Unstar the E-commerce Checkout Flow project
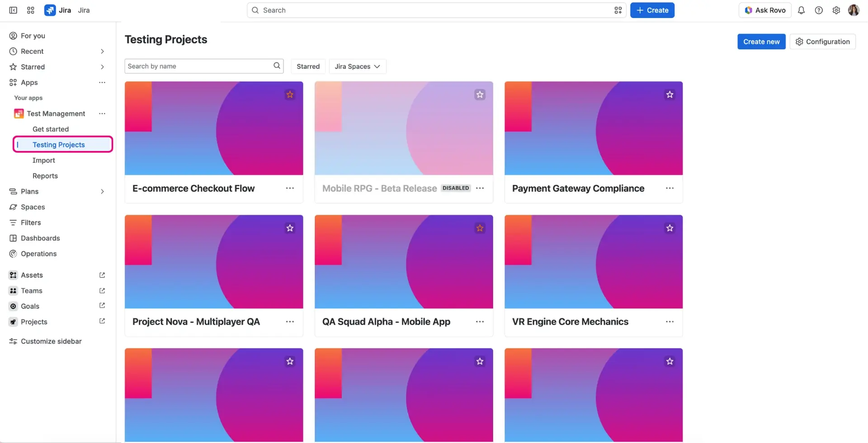Screen dimensions: 868x443 click(290, 94)
